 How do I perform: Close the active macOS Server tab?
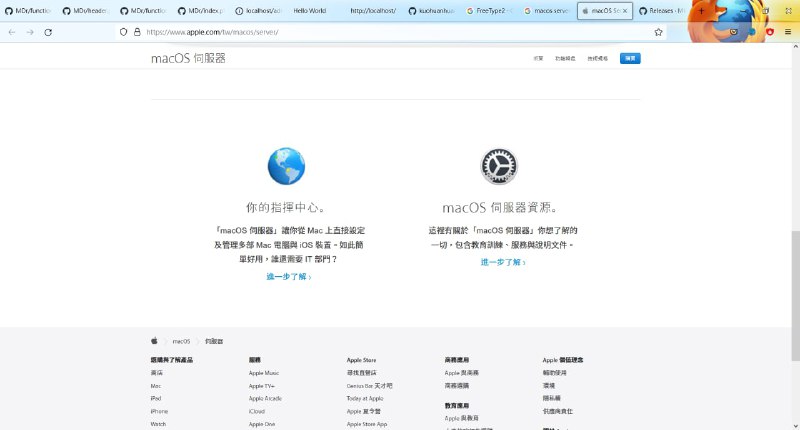coord(624,11)
